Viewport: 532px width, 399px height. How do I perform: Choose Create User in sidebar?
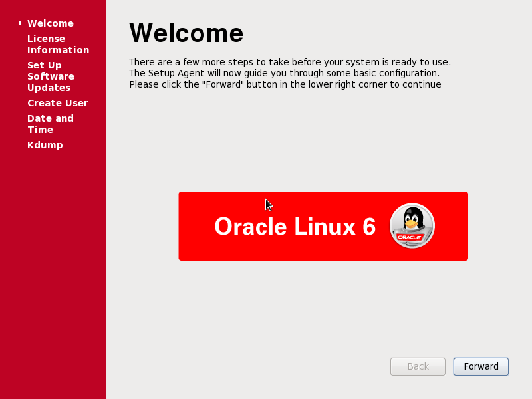[58, 103]
